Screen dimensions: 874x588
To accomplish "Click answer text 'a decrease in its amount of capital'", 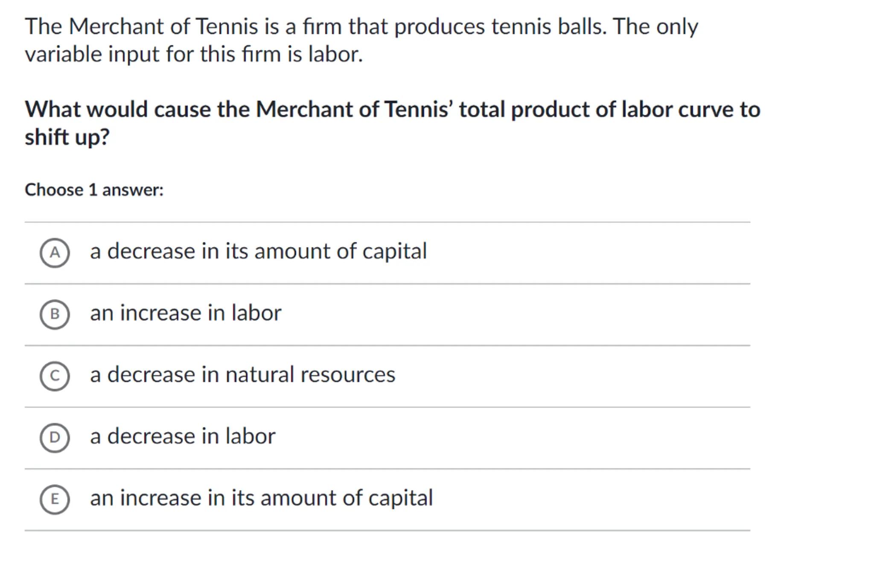I will pos(258,251).
